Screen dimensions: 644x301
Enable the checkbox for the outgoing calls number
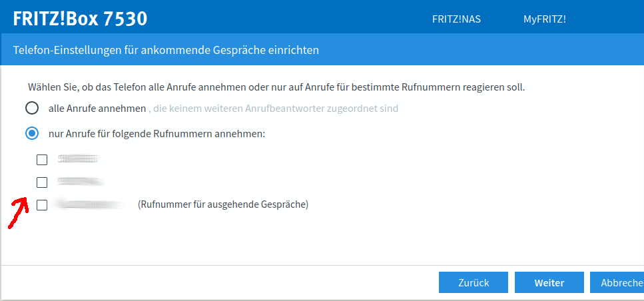coord(42,205)
